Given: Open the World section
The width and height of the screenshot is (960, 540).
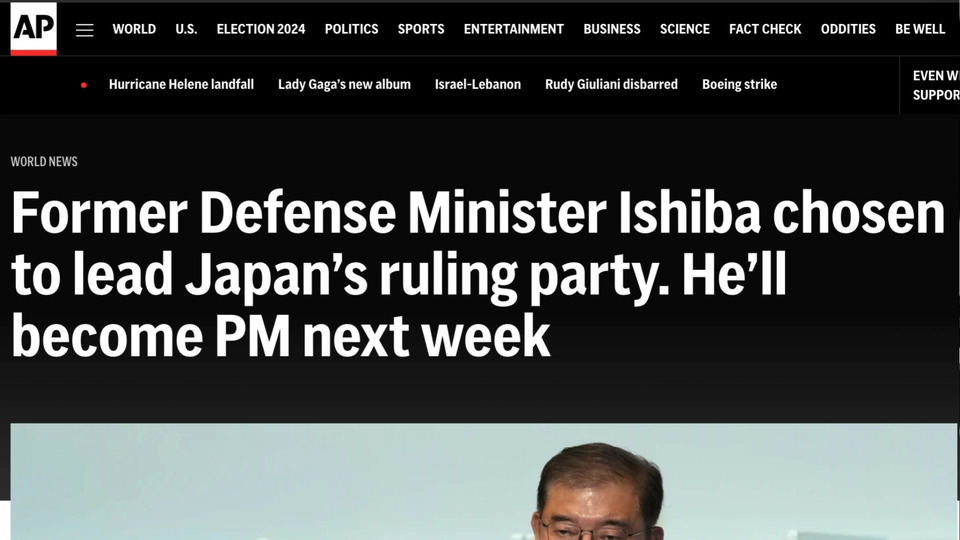Looking at the screenshot, I should coord(134,29).
